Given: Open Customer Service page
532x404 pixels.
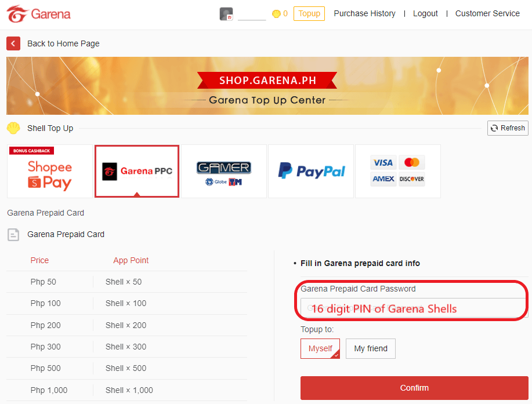Looking at the screenshot, I should point(487,13).
